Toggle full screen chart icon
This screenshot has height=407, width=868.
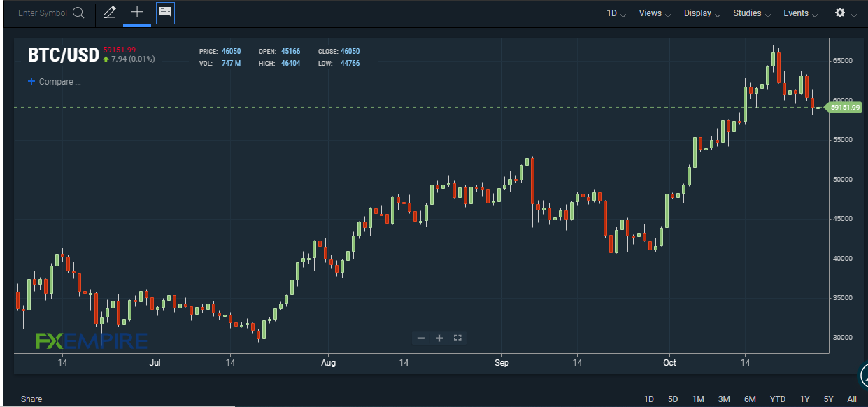[457, 338]
